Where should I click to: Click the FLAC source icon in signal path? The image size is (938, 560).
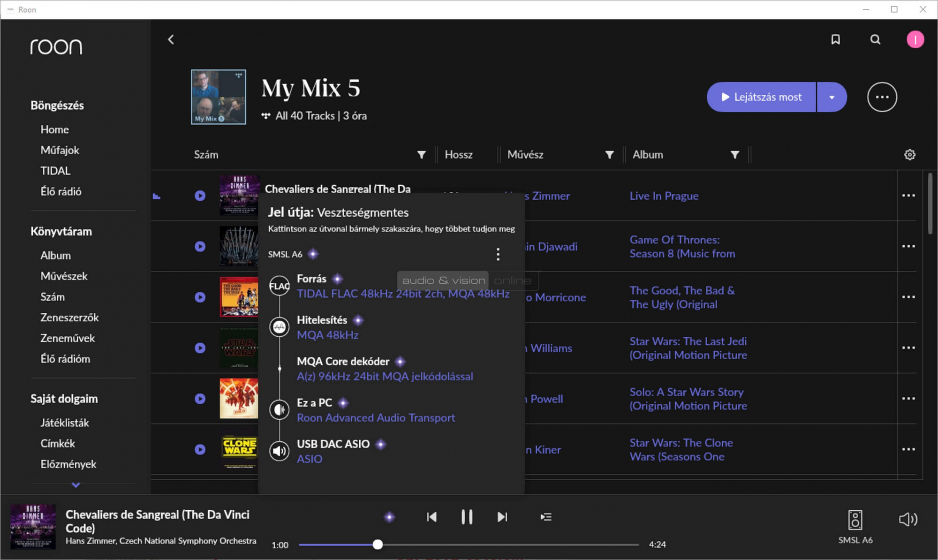coord(280,286)
